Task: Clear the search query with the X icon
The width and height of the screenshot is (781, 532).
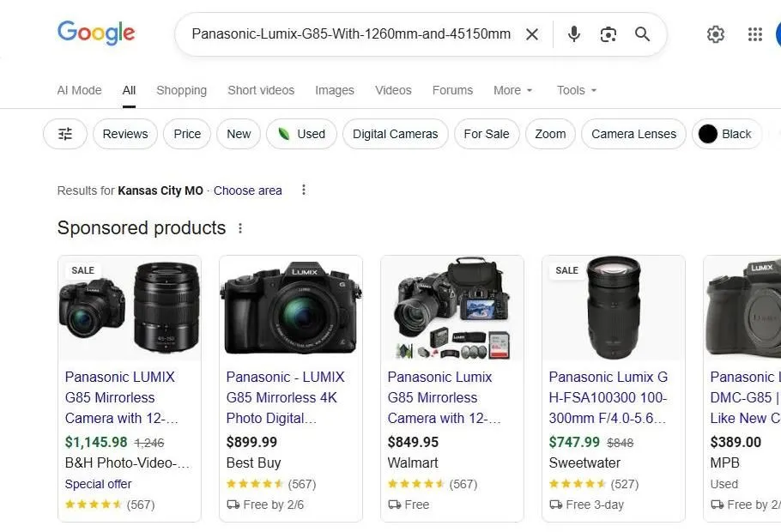Action: pos(532,34)
